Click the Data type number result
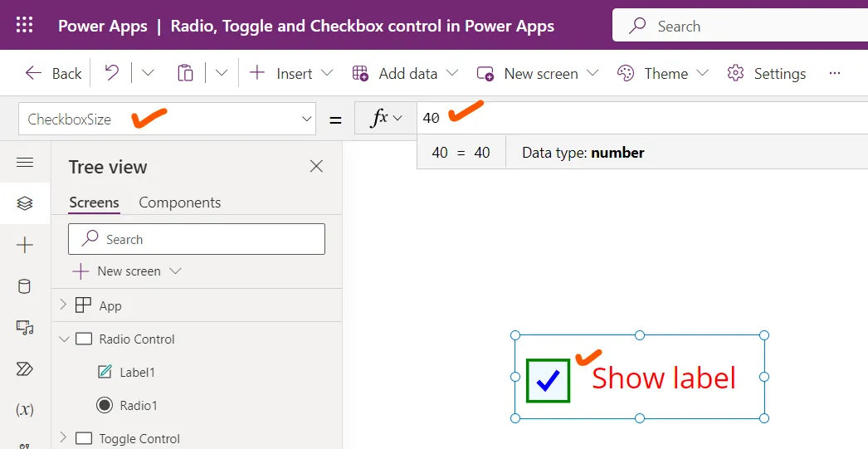Screen dimensions: 868x449 tap(583, 152)
